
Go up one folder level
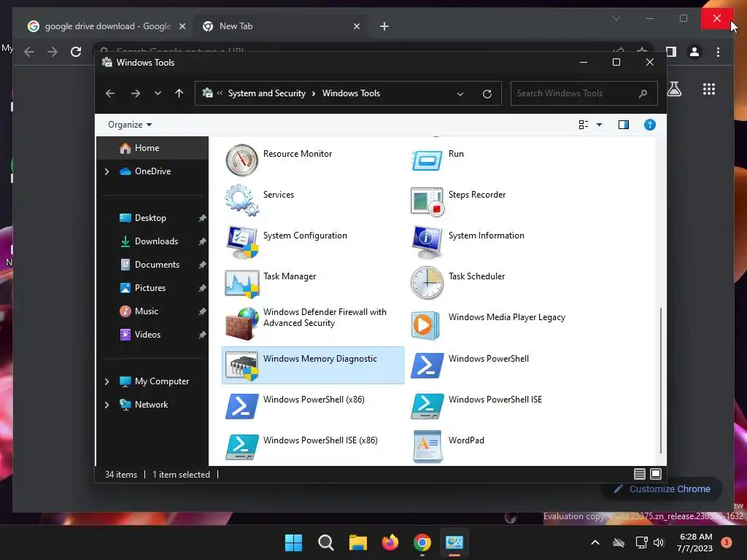click(179, 93)
